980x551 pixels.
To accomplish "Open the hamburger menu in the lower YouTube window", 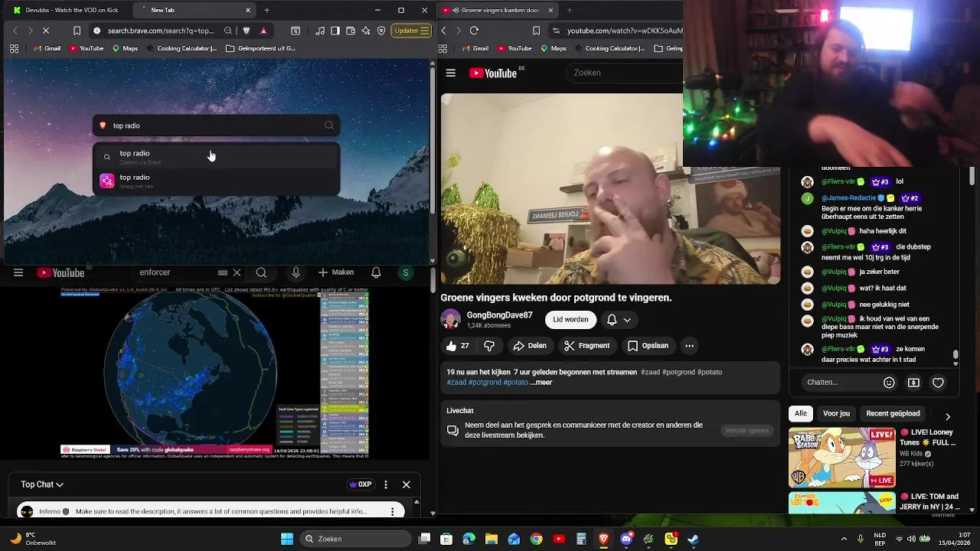I will [x=18, y=272].
